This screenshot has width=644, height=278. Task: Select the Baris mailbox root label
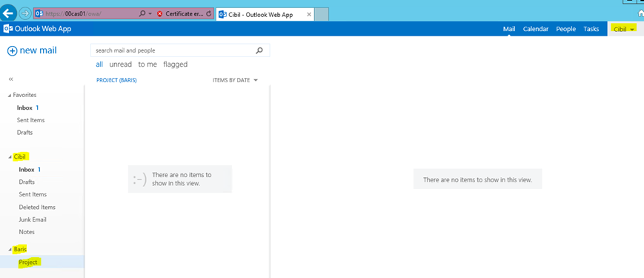click(20, 249)
